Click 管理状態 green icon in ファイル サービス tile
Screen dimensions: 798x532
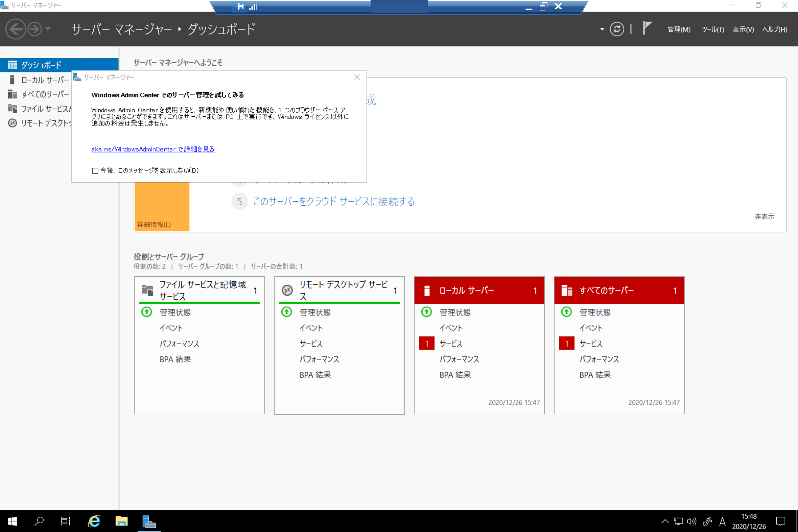146,312
